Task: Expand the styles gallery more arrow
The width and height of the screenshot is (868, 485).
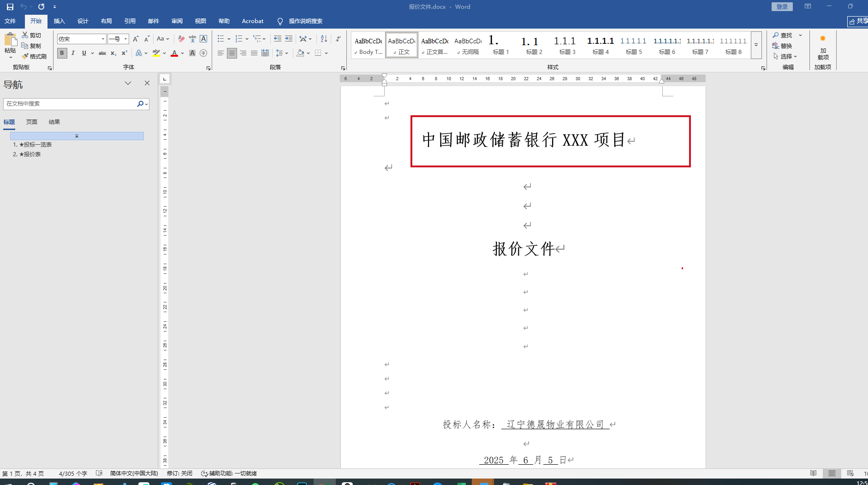Action: tap(756, 45)
